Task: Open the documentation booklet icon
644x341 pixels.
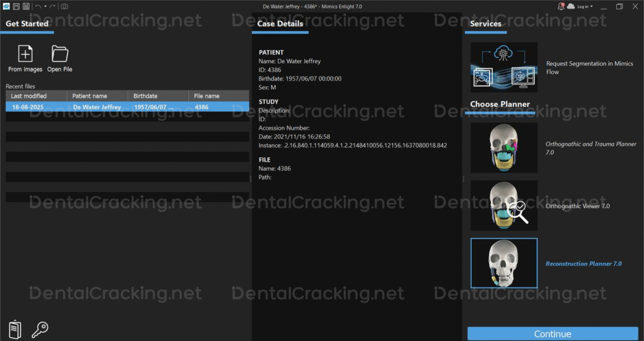Action: point(15,329)
